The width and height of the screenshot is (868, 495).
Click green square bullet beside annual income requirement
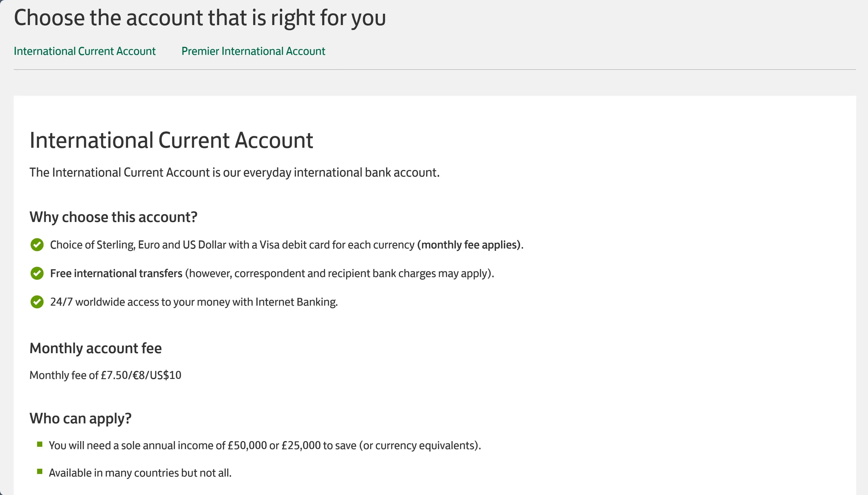coord(40,444)
